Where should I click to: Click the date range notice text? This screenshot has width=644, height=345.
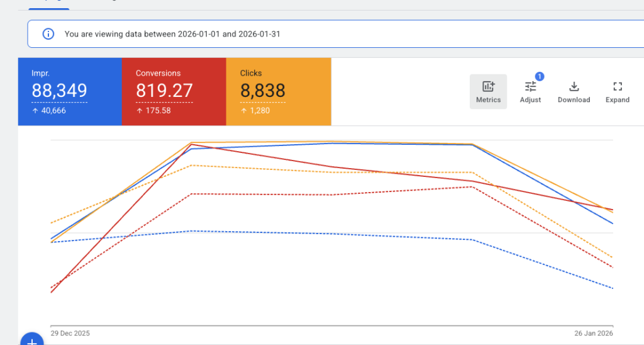click(x=172, y=34)
